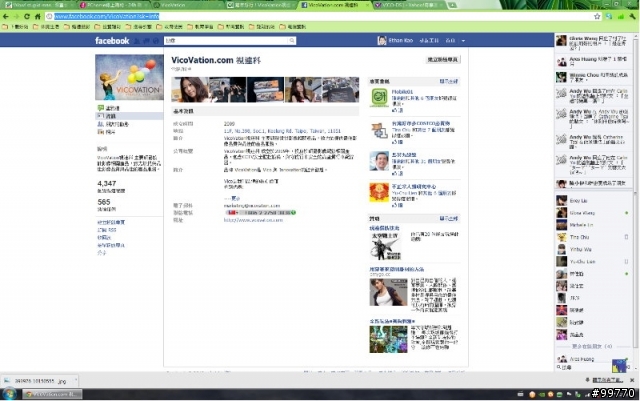Viewport: 640px width, 401px height.
Task: Click the 565 count in left sidebar
Action: coord(104,202)
